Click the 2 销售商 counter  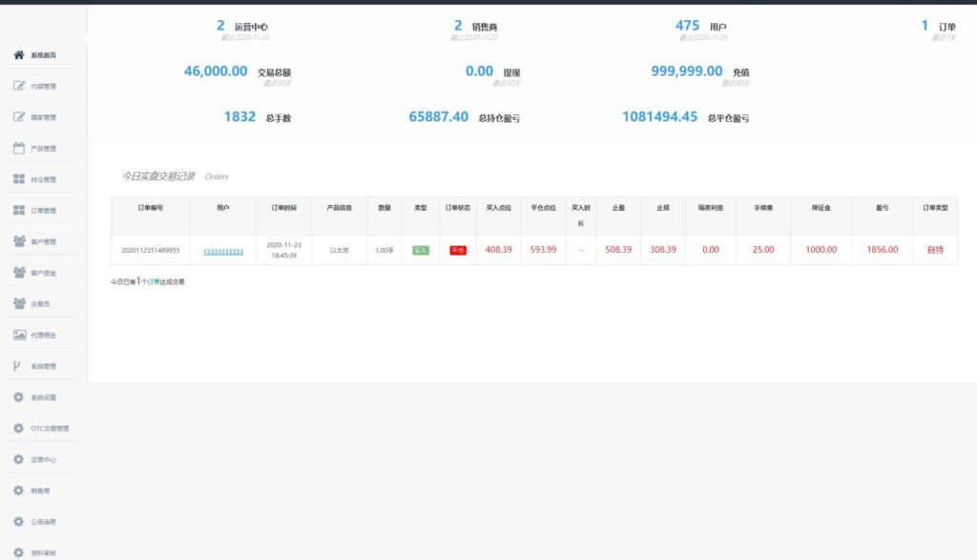point(475,28)
